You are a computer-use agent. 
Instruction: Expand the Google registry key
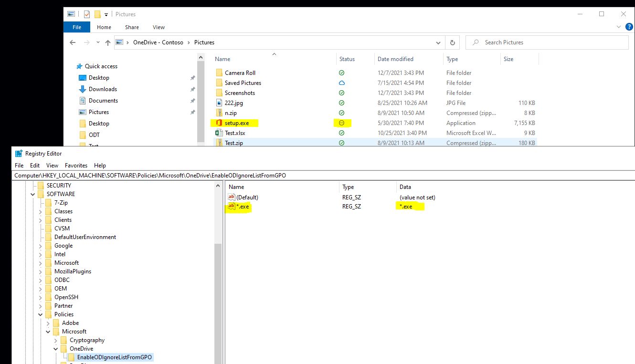click(x=41, y=246)
